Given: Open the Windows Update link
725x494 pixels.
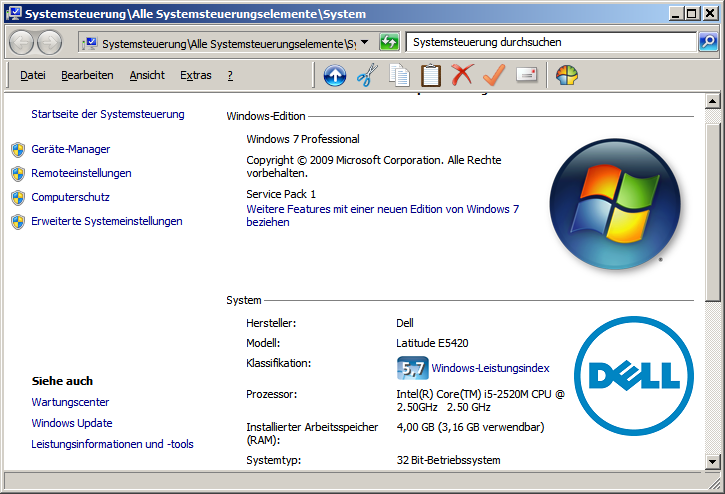Looking at the screenshot, I should (x=72, y=423).
